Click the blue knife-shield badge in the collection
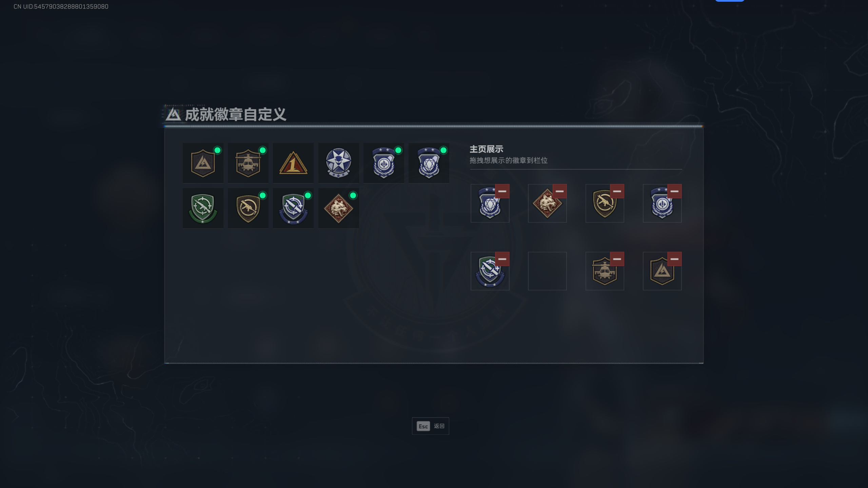The width and height of the screenshot is (868, 488). point(293,208)
